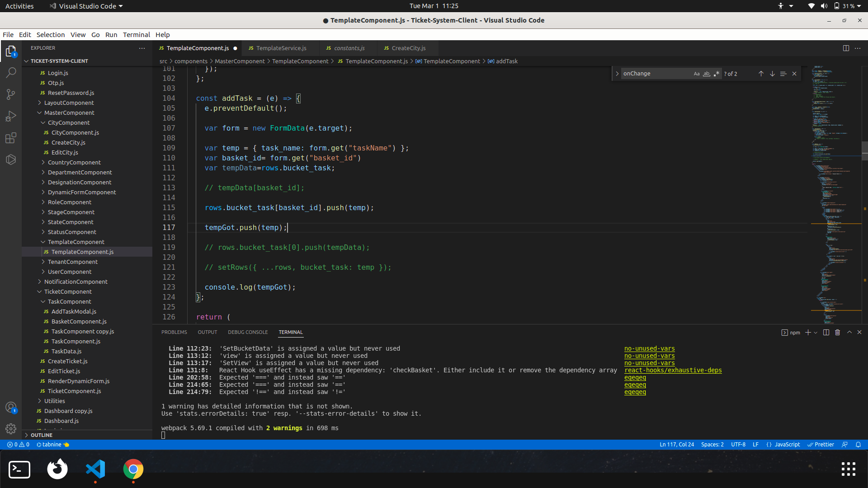This screenshot has height=488, width=868.
Task: Open the File menu
Action: (8, 35)
